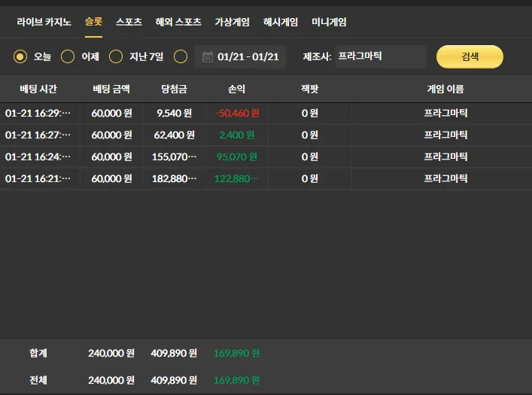Switch to the 라이브 카지노 tab
The width and height of the screenshot is (532, 395).
tap(44, 22)
